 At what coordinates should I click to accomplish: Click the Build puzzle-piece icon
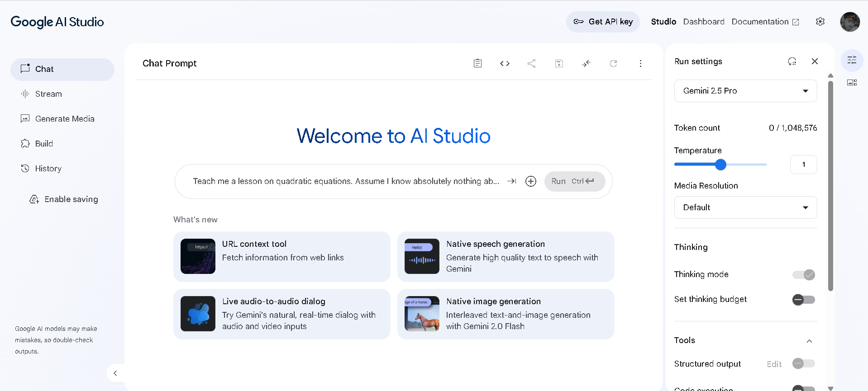tap(25, 143)
